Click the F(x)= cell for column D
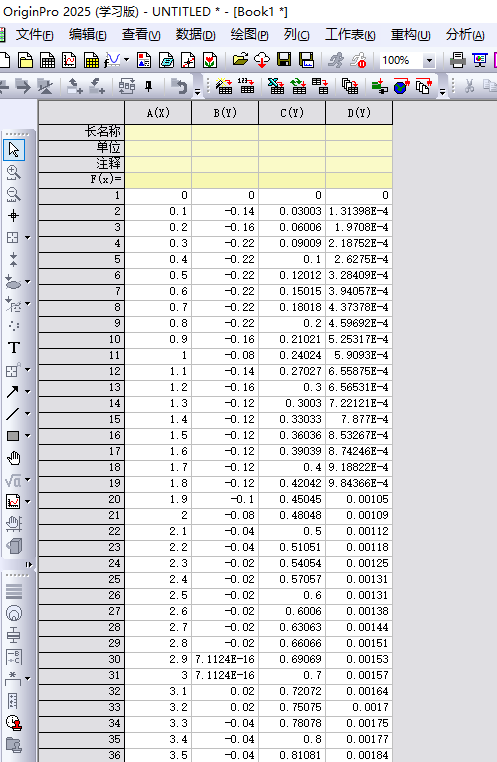 pyautogui.click(x=359, y=180)
